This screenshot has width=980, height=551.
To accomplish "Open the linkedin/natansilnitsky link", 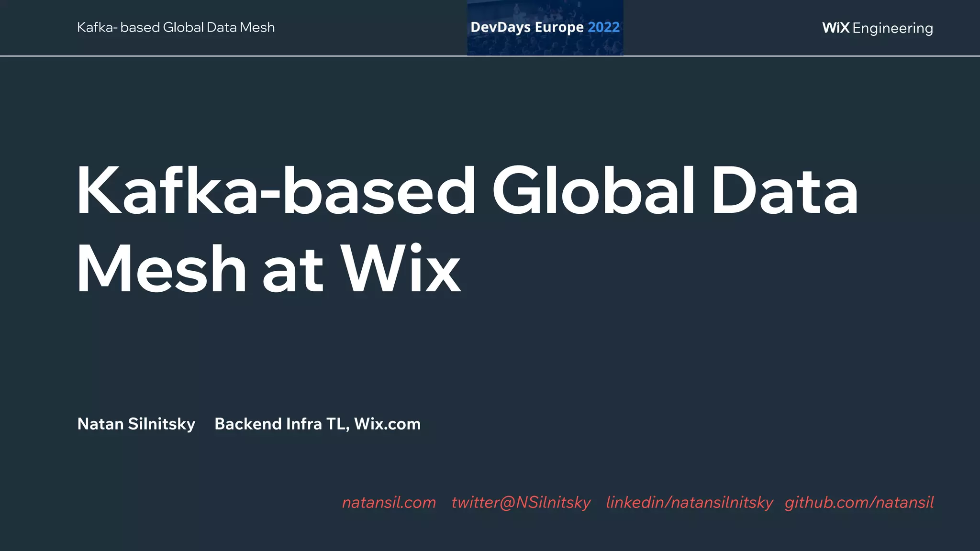I will [x=689, y=502].
